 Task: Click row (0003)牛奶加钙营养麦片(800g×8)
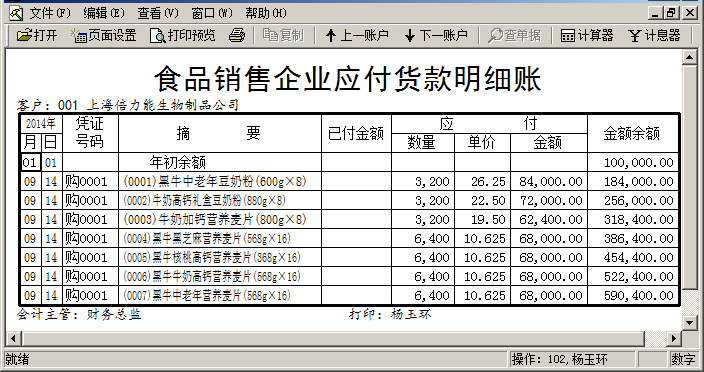[349, 219]
